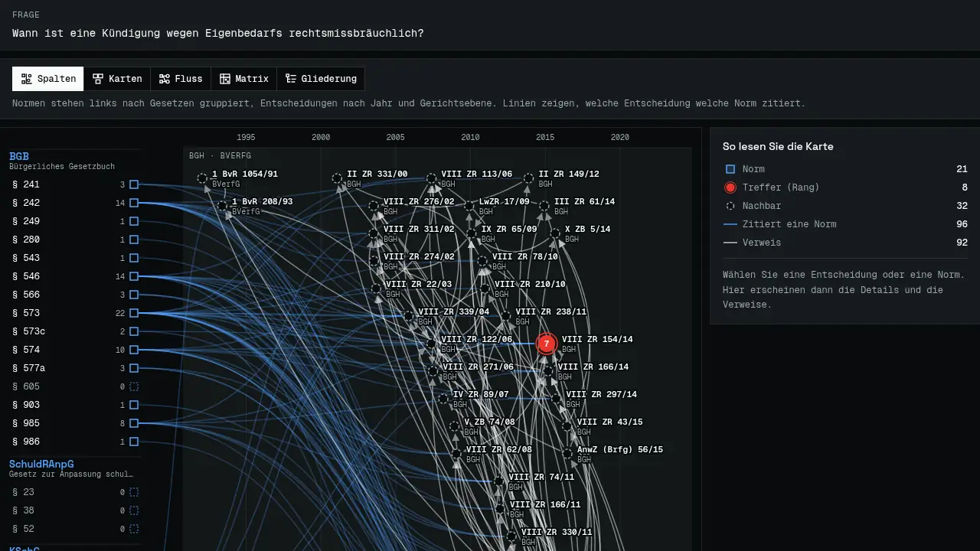Click the 2015 year marker
980x551 pixels.
545,138
